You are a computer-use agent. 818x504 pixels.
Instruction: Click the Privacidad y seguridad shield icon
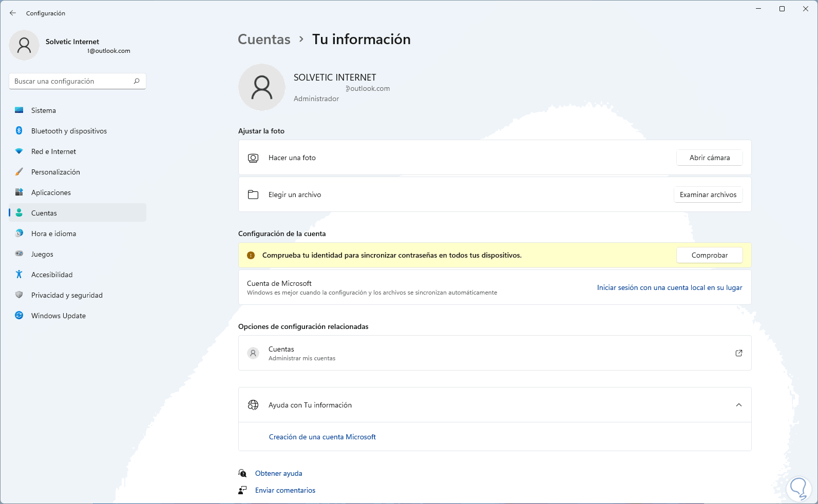click(x=19, y=295)
